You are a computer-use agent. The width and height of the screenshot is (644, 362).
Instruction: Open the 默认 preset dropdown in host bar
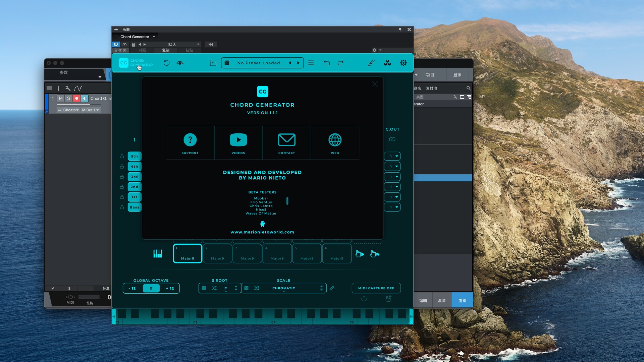point(174,44)
